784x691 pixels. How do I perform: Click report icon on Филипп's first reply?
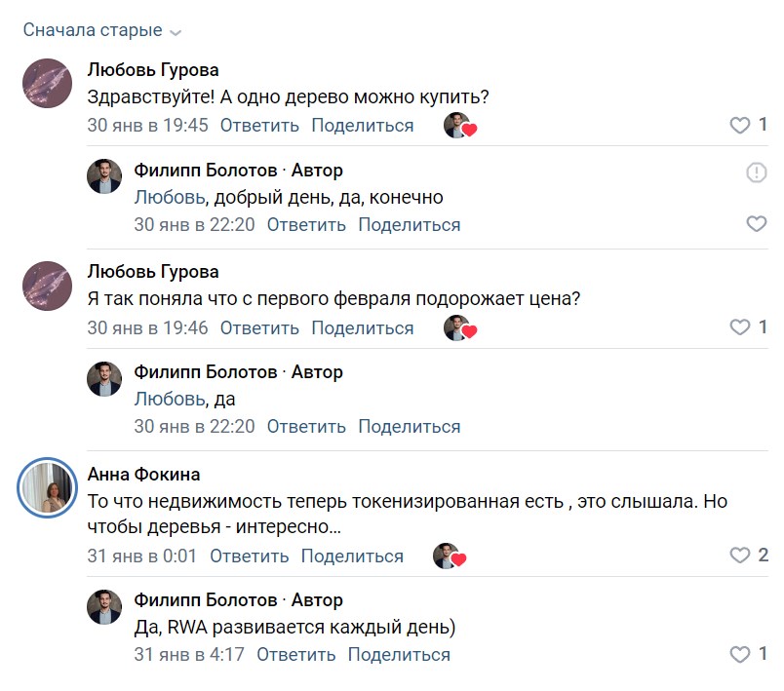(757, 173)
